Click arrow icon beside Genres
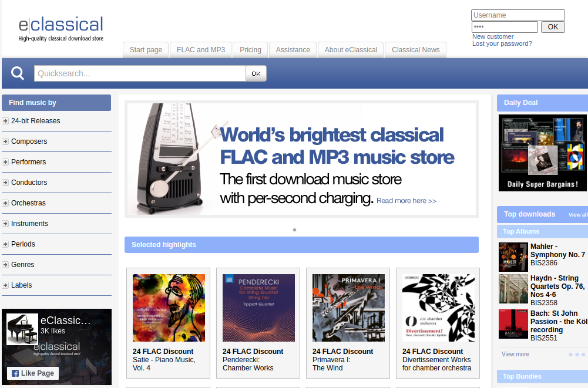 (x=5, y=265)
